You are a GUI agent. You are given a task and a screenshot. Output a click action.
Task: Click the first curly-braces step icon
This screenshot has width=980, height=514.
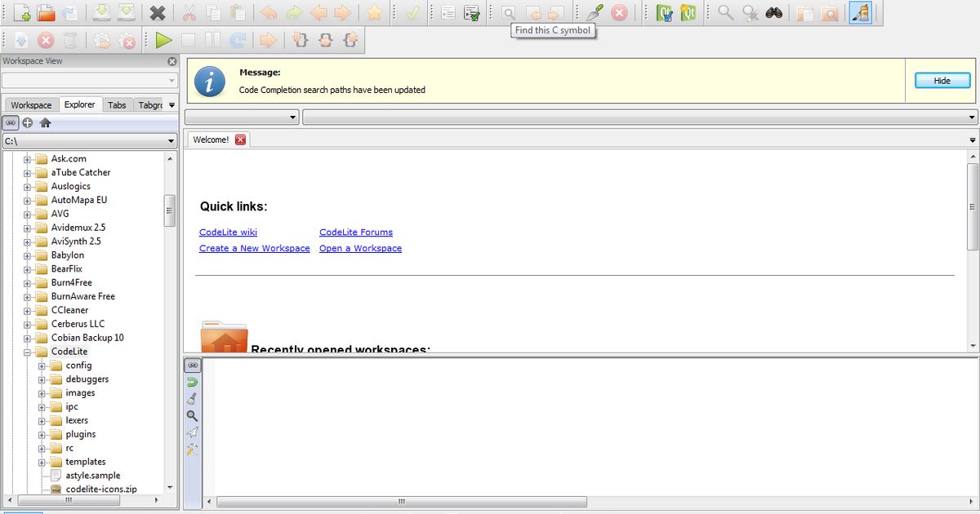point(301,40)
